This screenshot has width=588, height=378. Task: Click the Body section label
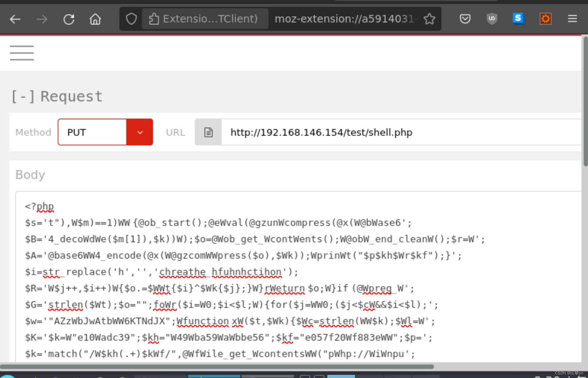(30, 174)
